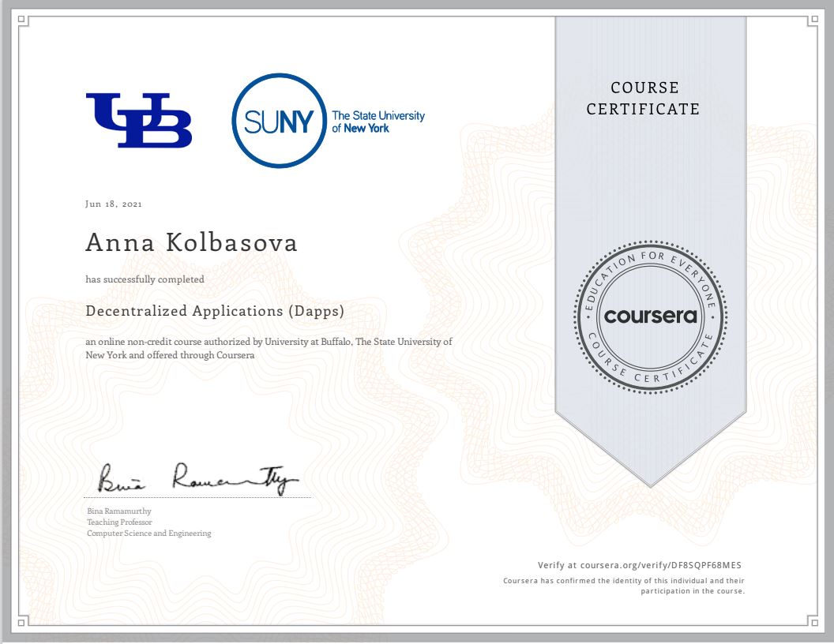The height and width of the screenshot is (644, 834).
Task: Click the pointed bottom tip of the gray ribbon
Action: tap(651, 481)
